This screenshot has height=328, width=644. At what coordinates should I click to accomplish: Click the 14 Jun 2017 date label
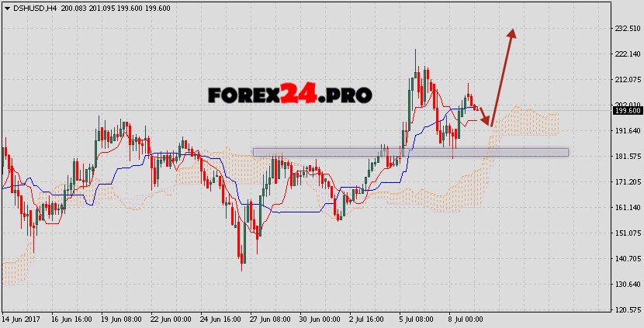21,319
